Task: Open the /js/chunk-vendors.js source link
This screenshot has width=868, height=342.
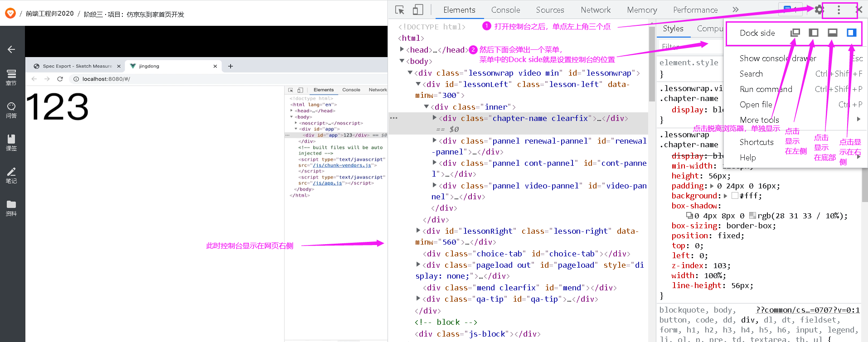Action: tap(342, 165)
